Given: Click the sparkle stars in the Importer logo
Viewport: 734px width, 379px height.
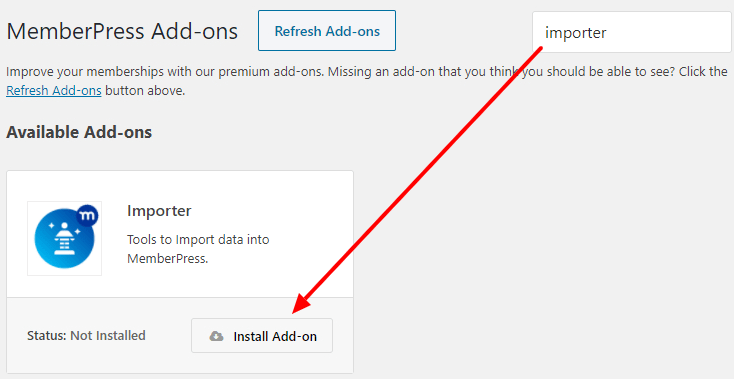Looking at the screenshot, I should point(65,230).
